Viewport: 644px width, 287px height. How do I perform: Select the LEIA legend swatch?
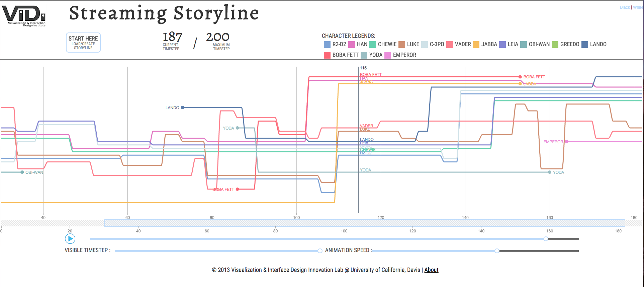click(502, 45)
